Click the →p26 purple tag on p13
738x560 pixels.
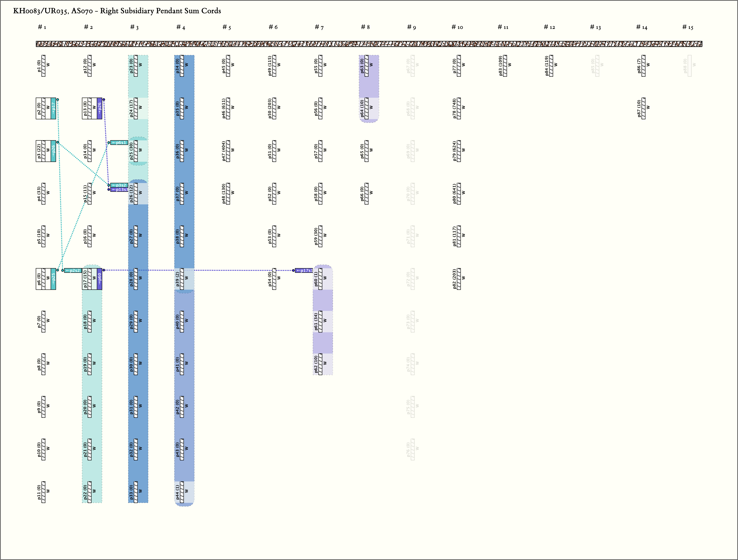(x=99, y=109)
